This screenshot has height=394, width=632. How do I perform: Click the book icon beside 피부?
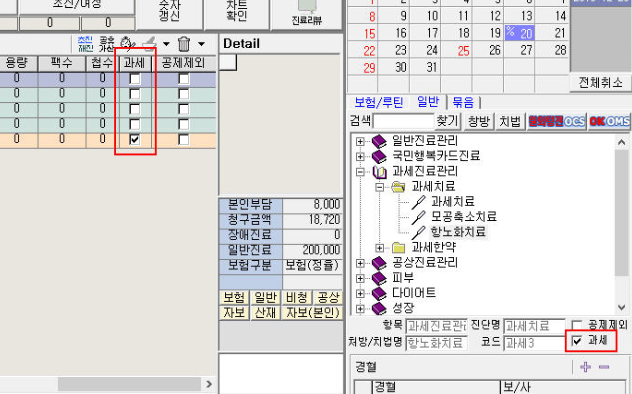click(379, 278)
